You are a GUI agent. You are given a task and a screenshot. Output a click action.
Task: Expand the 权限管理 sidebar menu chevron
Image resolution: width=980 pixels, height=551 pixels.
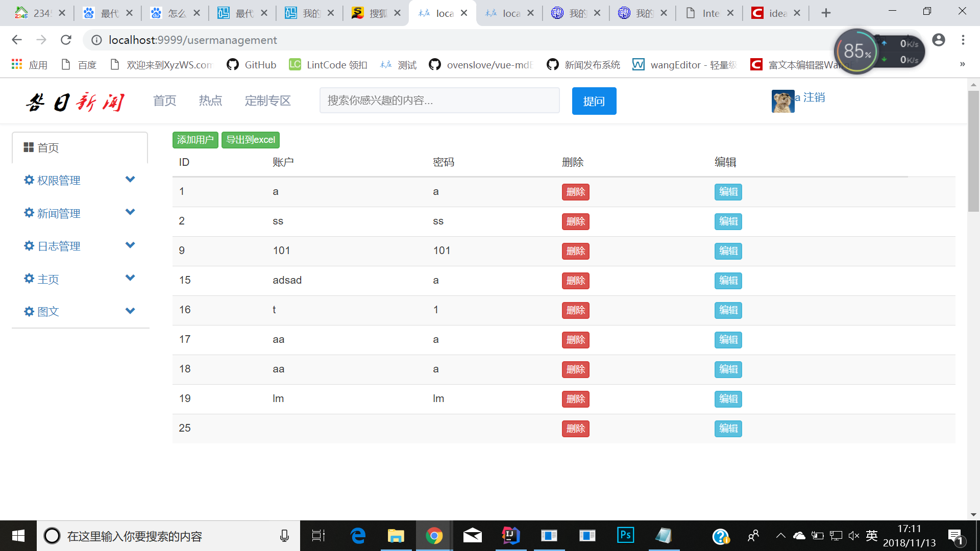pos(130,180)
